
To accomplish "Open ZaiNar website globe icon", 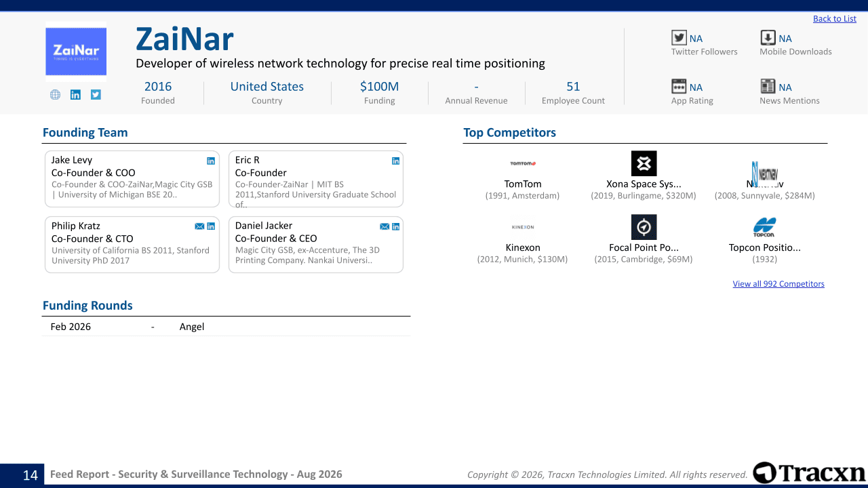I will click(x=56, y=95).
